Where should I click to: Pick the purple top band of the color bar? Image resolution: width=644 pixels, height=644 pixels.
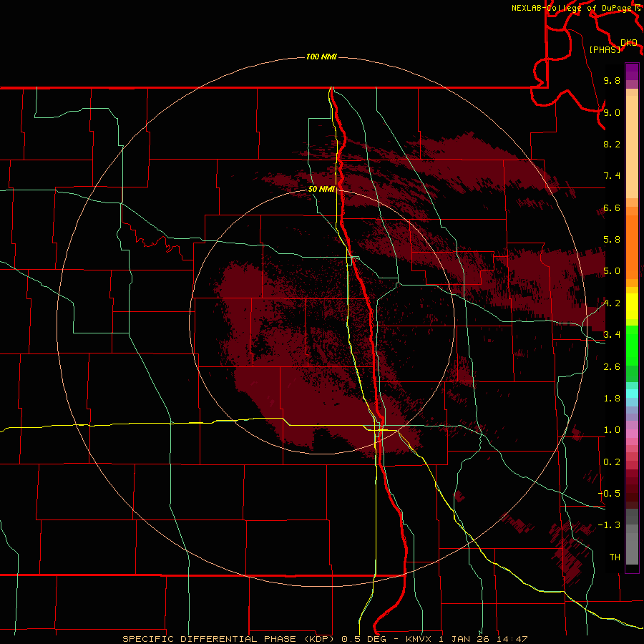click(632, 72)
